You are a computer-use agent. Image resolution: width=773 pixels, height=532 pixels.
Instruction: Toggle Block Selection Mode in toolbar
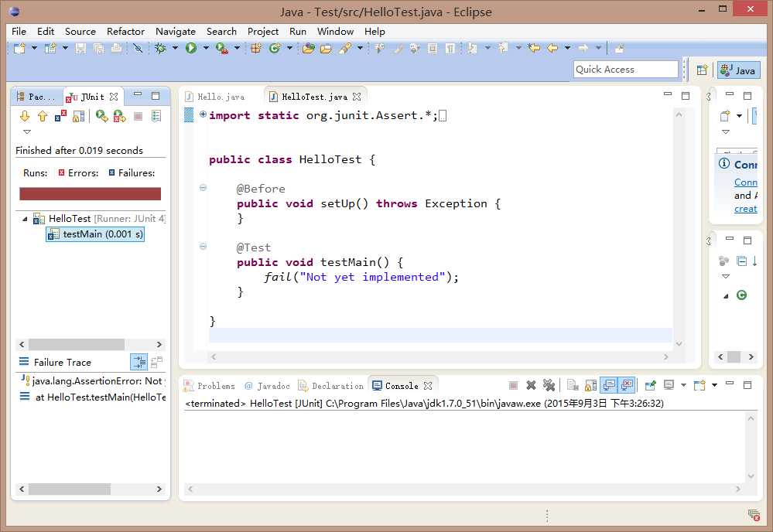click(x=433, y=48)
